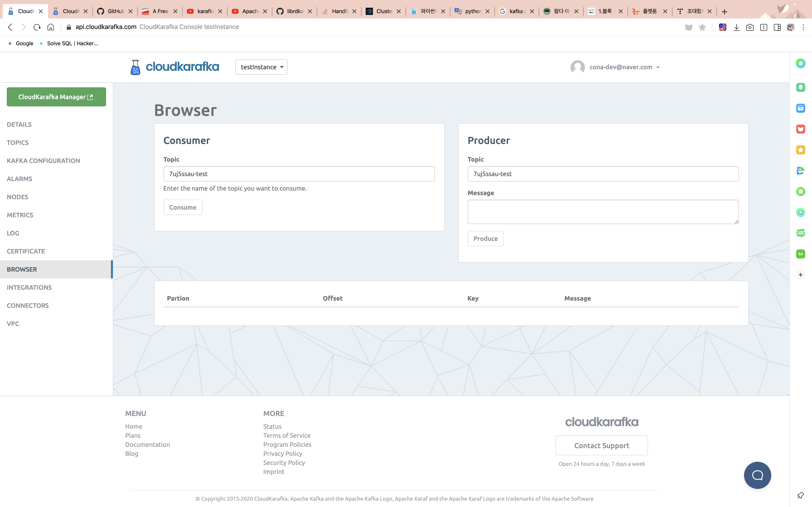Expand the testInstance dropdown
812x507 pixels.
point(261,67)
